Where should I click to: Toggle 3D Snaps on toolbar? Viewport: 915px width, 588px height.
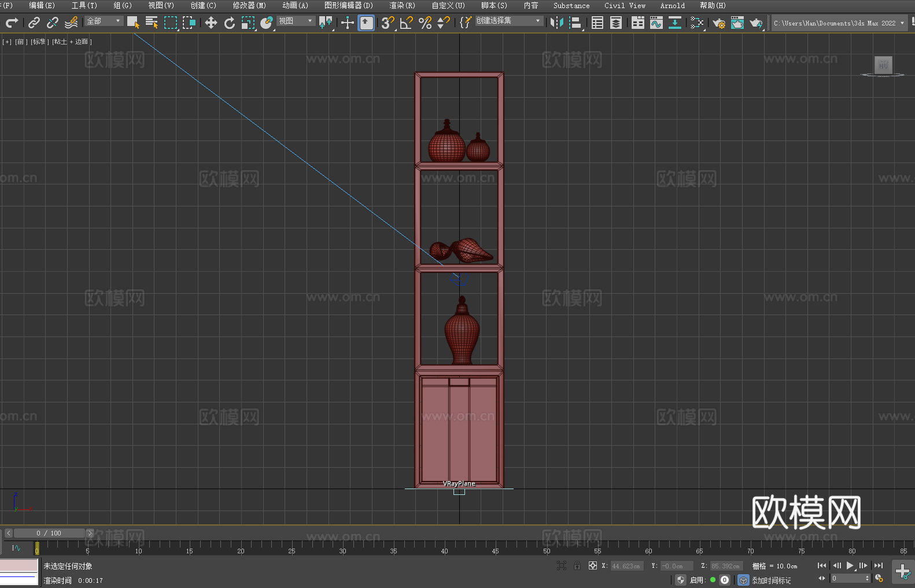coord(388,23)
